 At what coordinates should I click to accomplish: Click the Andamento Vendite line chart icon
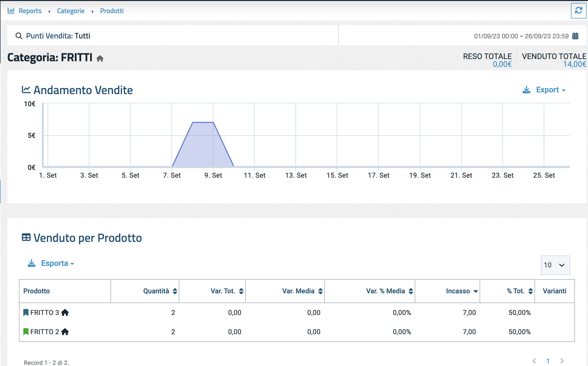(x=26, y=89)
